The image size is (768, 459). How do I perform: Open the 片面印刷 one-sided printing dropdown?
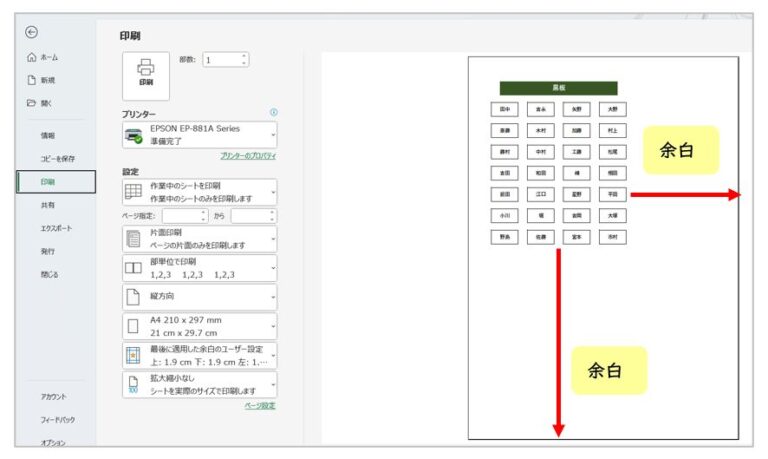272,239
